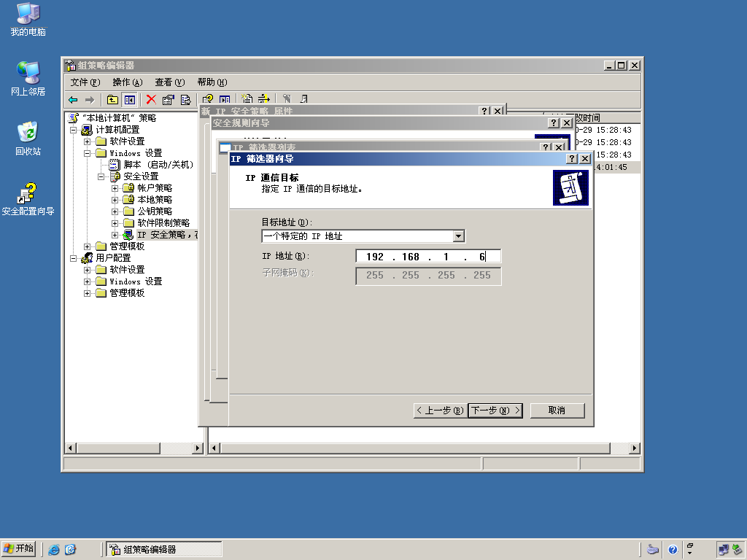Select "本地计算机" 策略 root node
747x560 pixels.
click(x=119, y=118)
